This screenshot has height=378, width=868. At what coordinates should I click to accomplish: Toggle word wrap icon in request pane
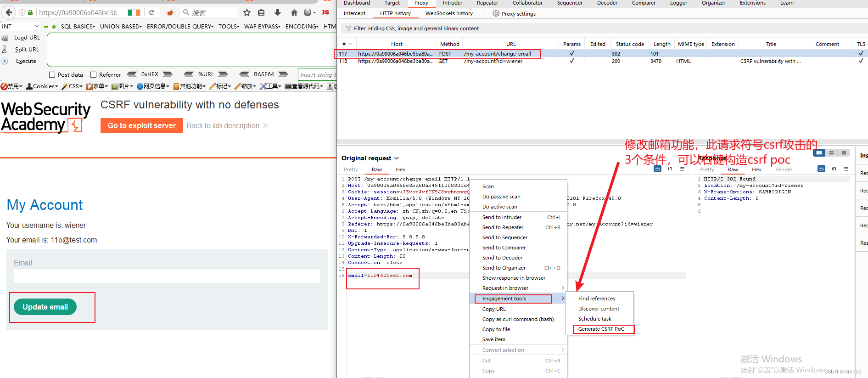pos(657,169)
